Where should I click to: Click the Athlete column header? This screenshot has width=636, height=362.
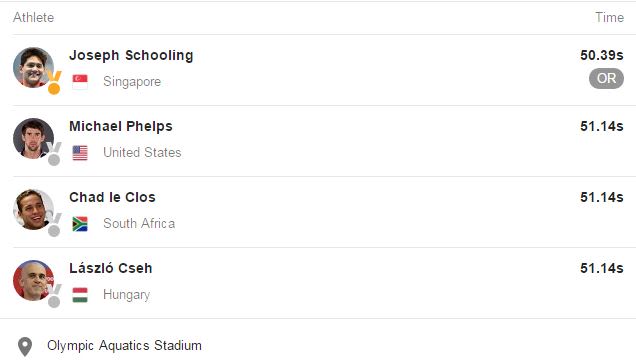pyautogui.click(x=33, y=17)
